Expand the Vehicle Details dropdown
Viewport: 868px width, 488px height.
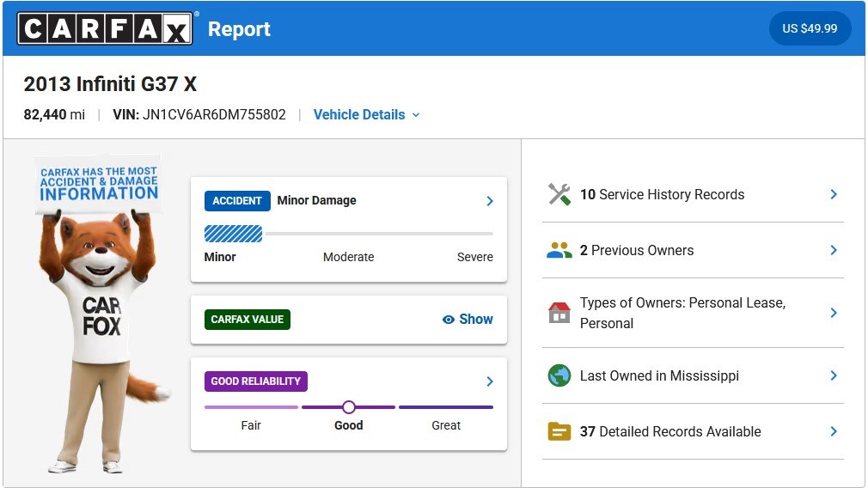[366, 114]
